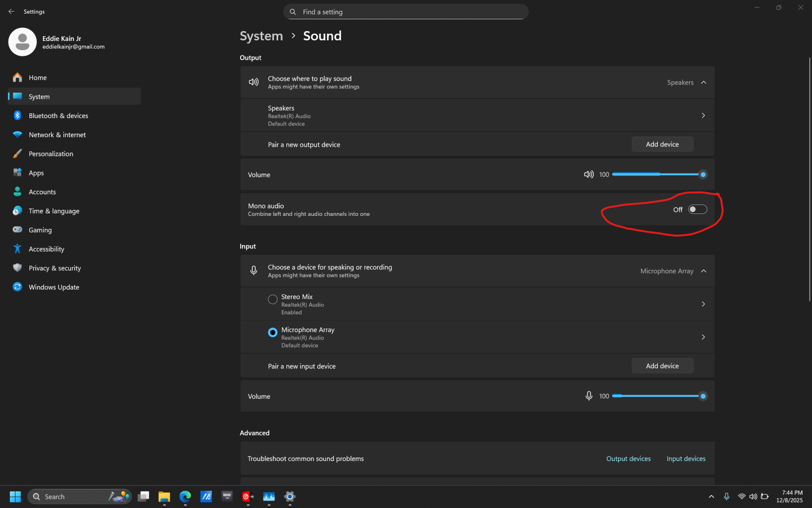Image resolution: width=812 pixels, height=508 pixels.
Task: Select the Microphone Array radio button
Action: click(x=273, y=333)
